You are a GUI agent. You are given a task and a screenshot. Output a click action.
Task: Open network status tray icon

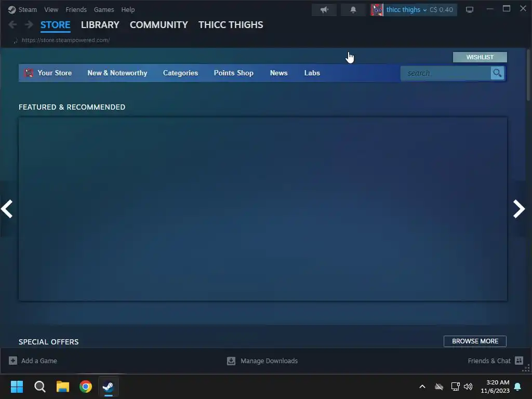(455, 387)
